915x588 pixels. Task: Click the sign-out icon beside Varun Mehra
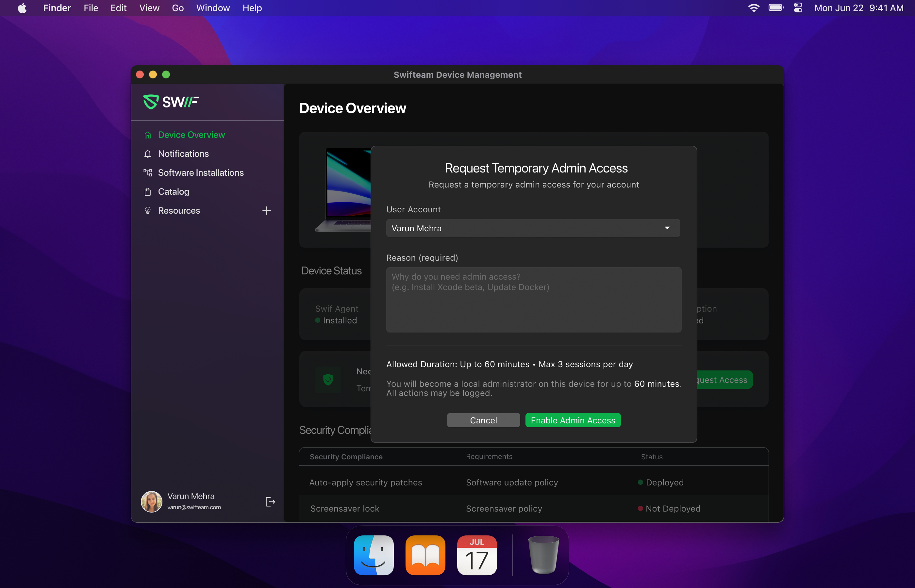[x=270, y=502]
